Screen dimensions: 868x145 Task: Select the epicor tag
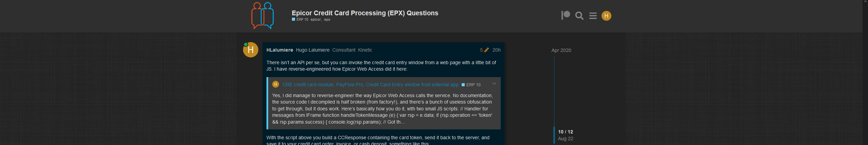coord(316,20)
